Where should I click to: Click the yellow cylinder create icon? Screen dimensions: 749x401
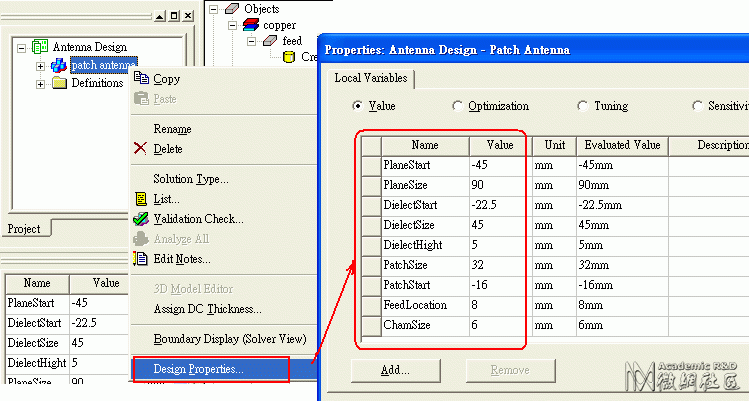coord(289,57)
